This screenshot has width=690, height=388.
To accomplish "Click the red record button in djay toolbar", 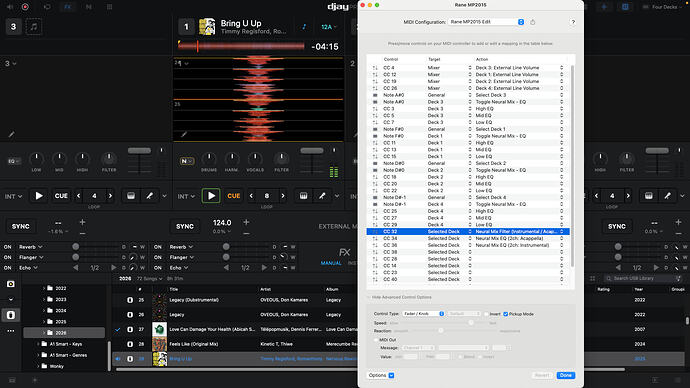I will [x=25, y=7].
